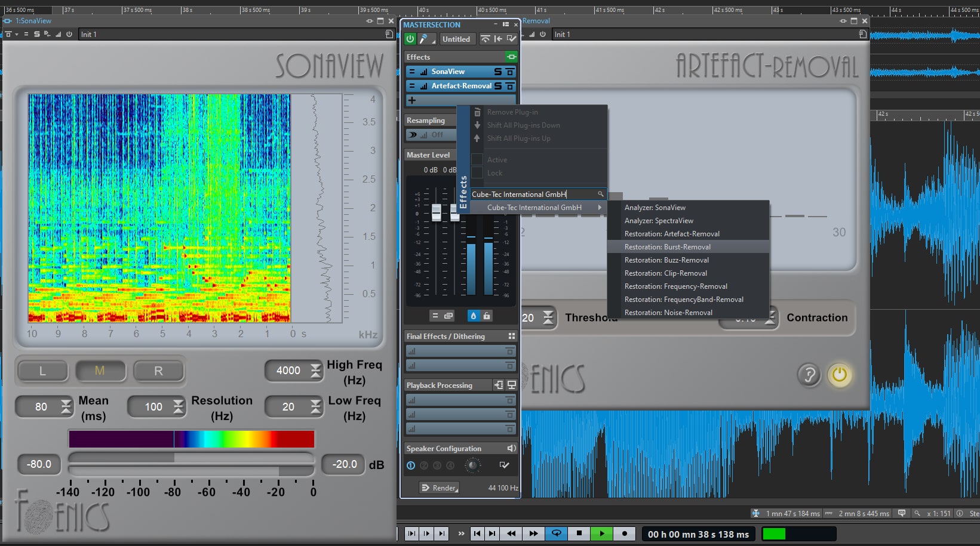Click the Untitled preset name button
The width and height of the screenshot is (980, 546).
click(x=457, y=39)
